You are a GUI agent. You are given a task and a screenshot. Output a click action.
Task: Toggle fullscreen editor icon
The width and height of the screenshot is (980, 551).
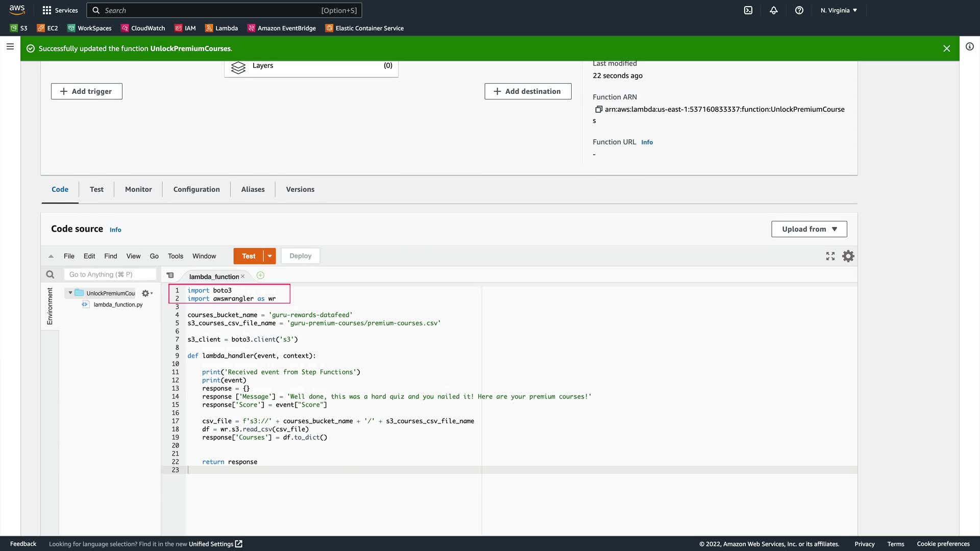(830, 256)
